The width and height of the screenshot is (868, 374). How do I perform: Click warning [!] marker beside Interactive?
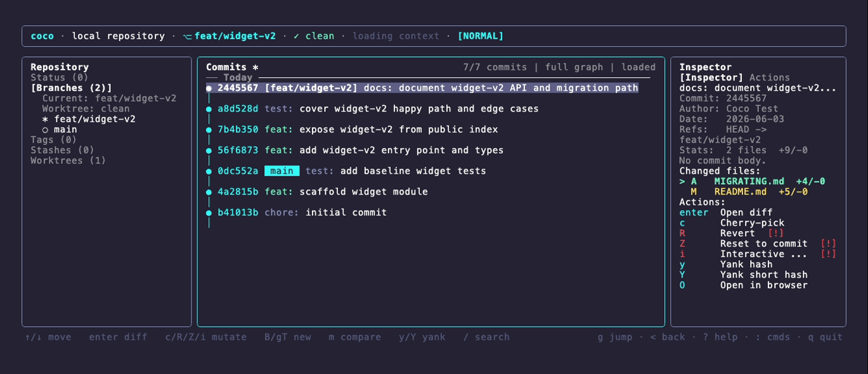click(x=828, y=254)
